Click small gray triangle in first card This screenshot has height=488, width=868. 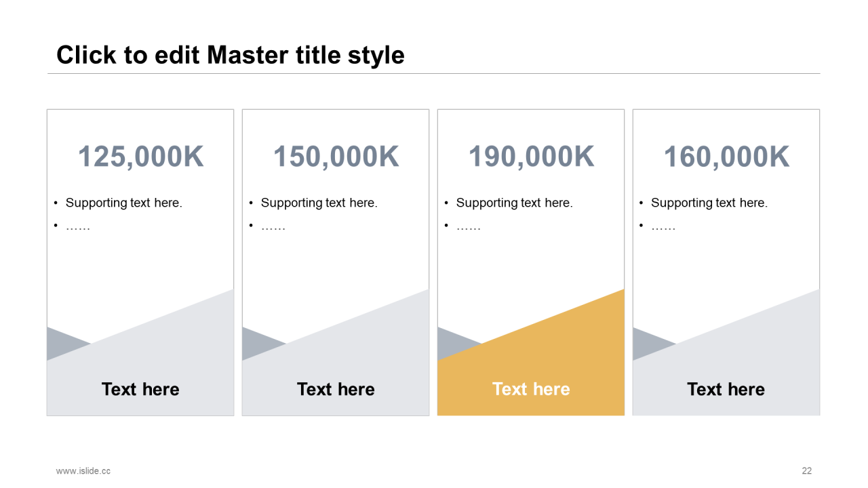click(62, 344)
